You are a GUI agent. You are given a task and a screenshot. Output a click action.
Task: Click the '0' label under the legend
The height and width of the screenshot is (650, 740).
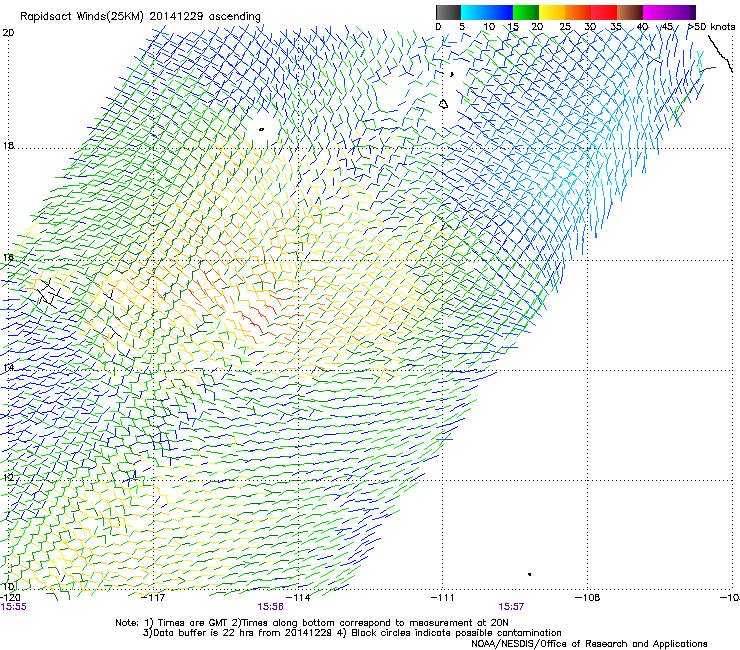438,26
